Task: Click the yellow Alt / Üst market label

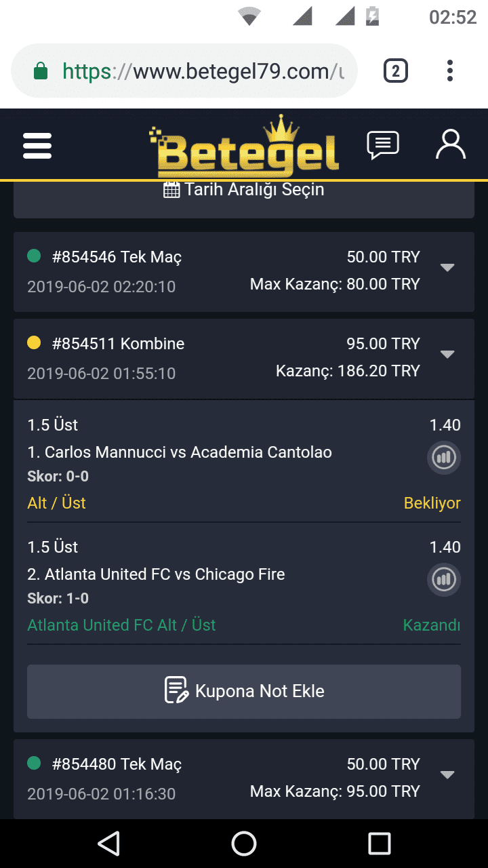Action: coord(57,503)
